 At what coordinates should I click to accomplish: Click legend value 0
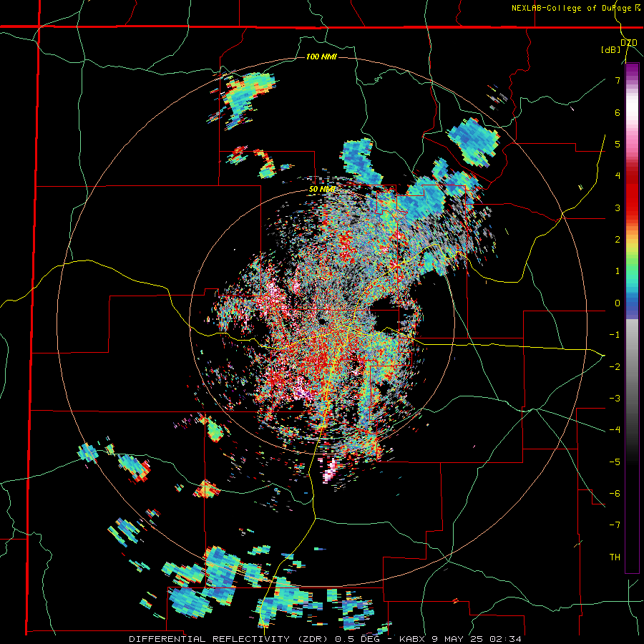(618, 303)
